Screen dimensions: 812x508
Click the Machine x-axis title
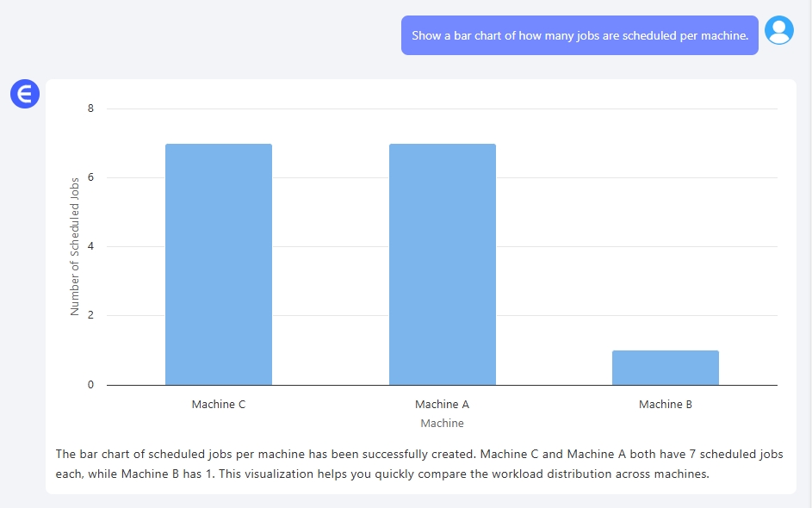(442, 424)
